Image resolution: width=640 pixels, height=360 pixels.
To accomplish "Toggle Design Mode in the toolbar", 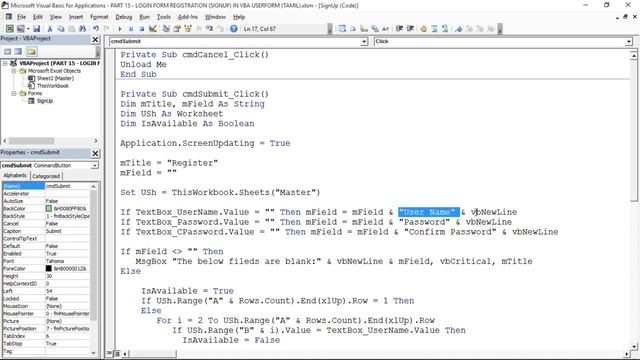I will 153,29.
